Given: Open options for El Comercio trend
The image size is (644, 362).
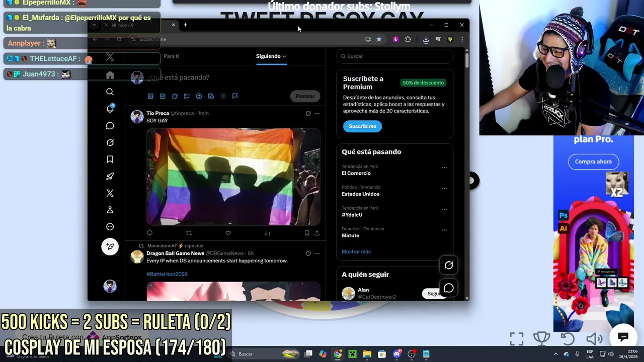Looking at the screenshot, I should point(444,168).
